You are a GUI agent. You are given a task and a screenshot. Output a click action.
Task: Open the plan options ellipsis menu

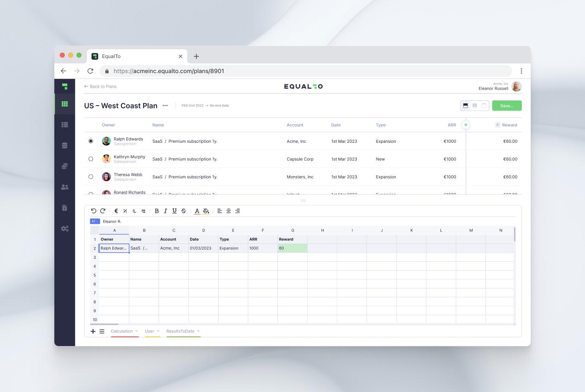(165, 106)
